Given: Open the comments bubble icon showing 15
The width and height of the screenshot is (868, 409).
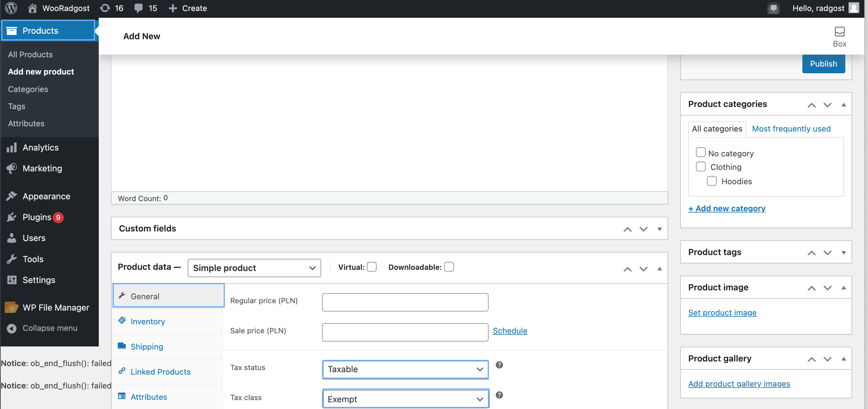Looking at the screenshot, I should click(x=139, y=8).
